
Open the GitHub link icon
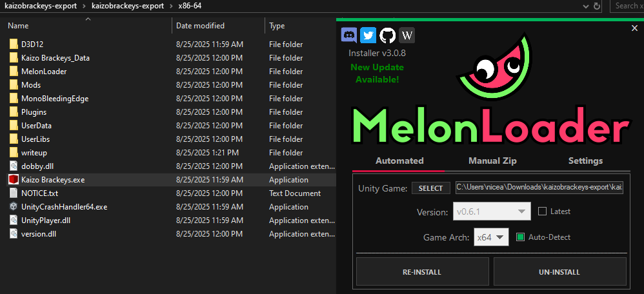click(x=387, y=35)
